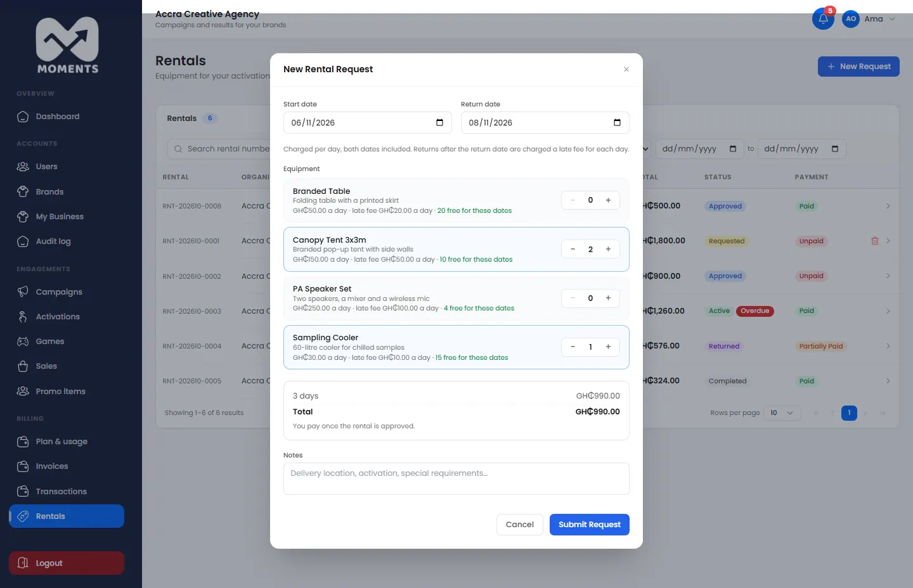Image resolution: width=913 pixels, height=588 pixels.
Task: Decrease Branded Table quantity
Action: (x=573, y=200)
